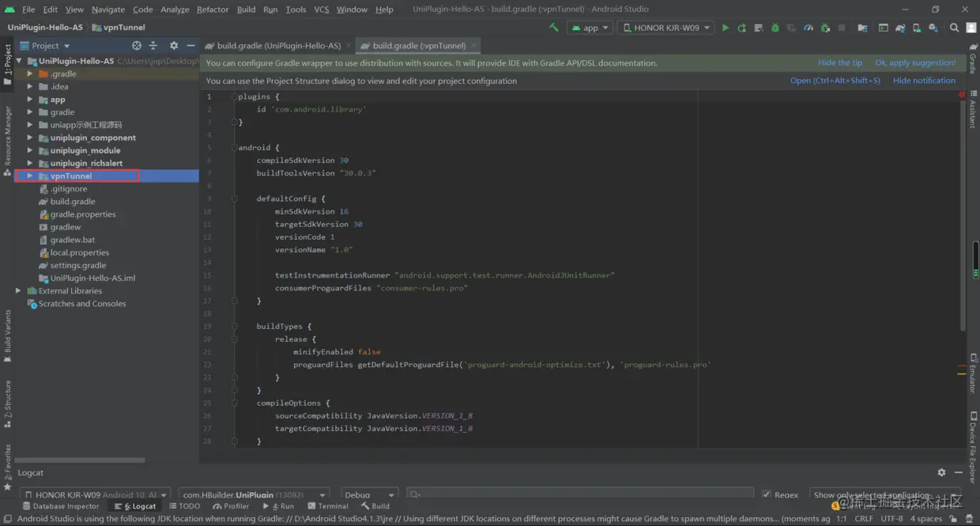The height and width of the screenshot is (526, 980).
Task: Open Project panel gear settings
Action: [174, 46]
